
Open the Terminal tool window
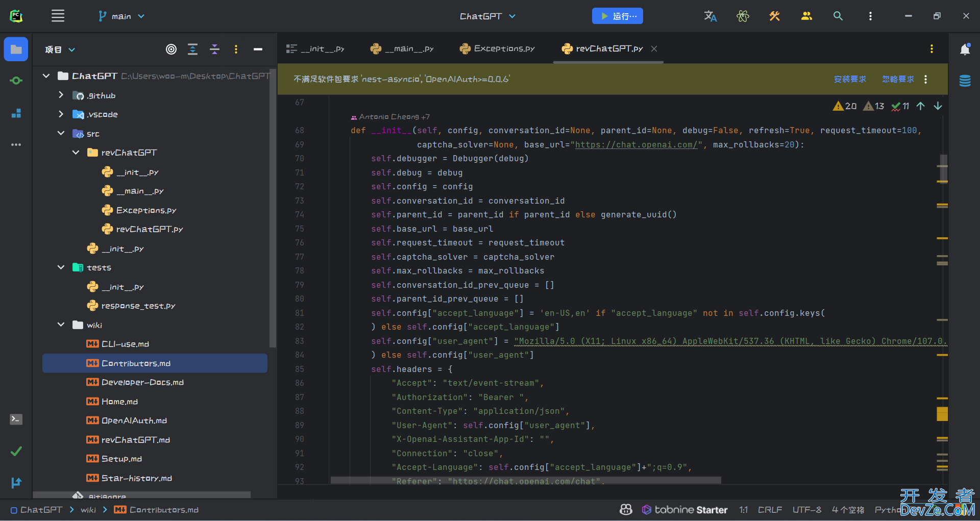tap(16, 419)
